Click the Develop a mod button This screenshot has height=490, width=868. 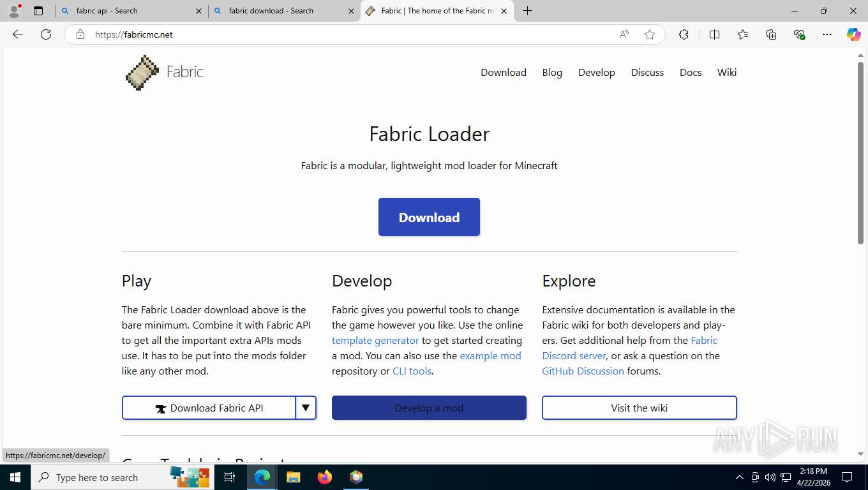[429, 408]
